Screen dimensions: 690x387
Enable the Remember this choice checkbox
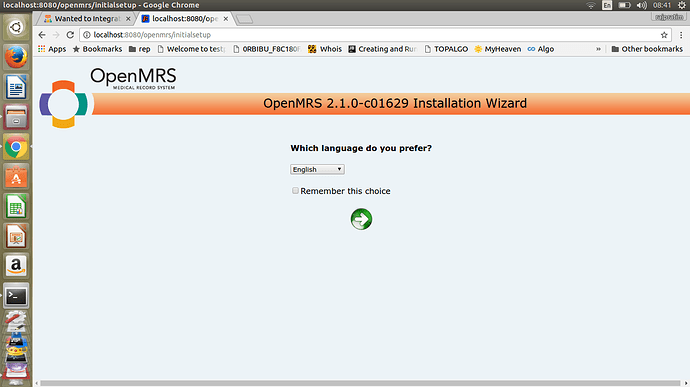(x=295, y=191)
